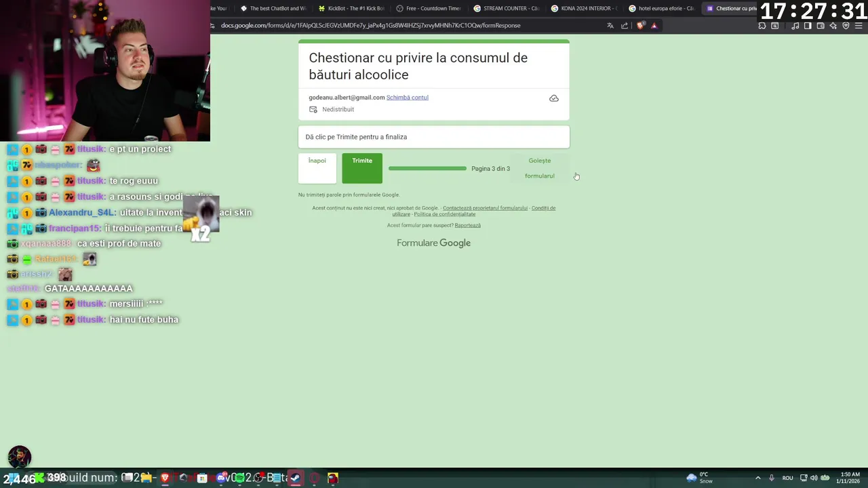Click the share icon in address bar
868x488 pixels.
pyautogui.click(x=625, y=26)
